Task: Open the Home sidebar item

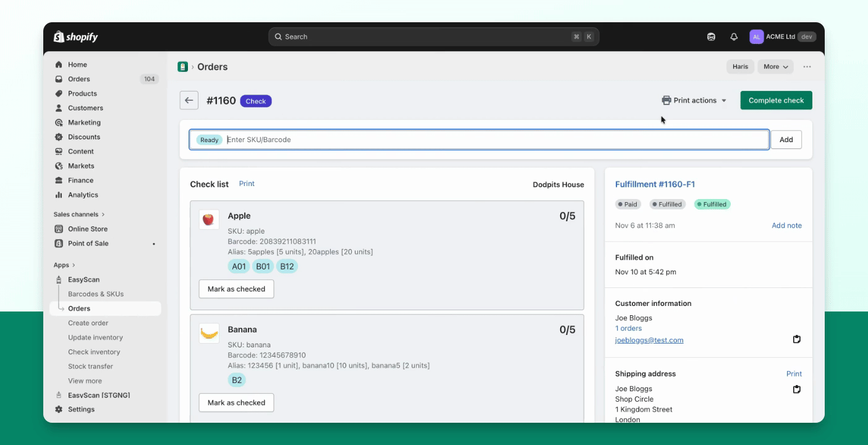Action: click(x=77, y=65)
